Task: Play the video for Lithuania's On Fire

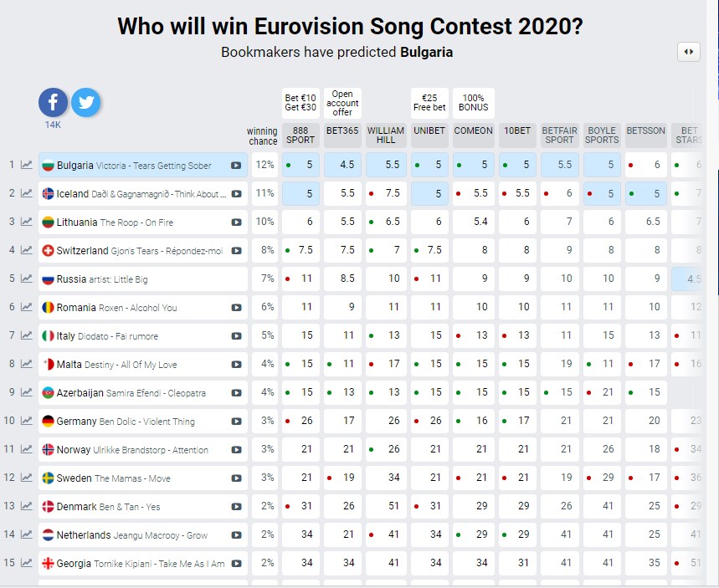Action: pos(236,222)
